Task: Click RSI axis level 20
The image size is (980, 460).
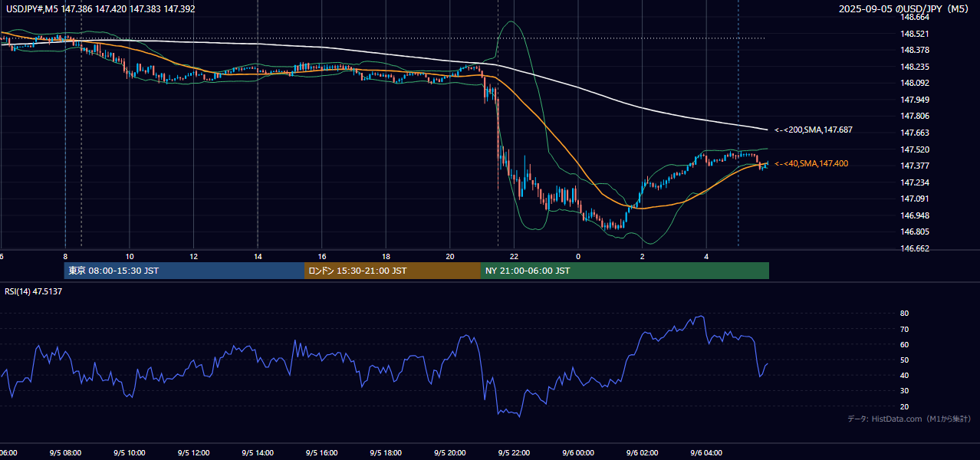Action: [904, 406]
